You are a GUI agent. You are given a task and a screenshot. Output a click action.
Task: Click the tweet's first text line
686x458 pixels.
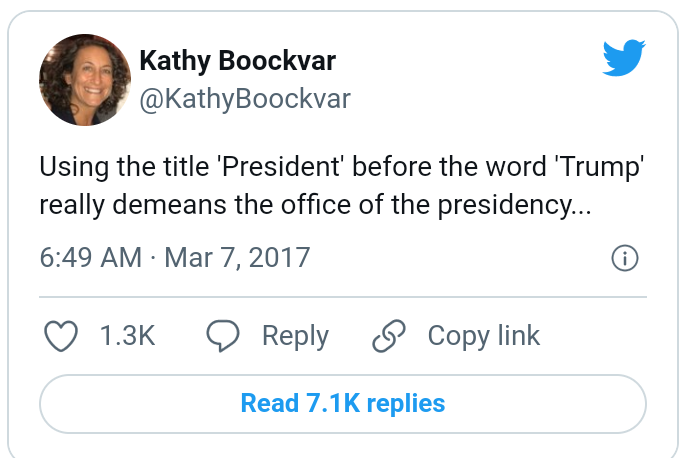coord(338,165)
